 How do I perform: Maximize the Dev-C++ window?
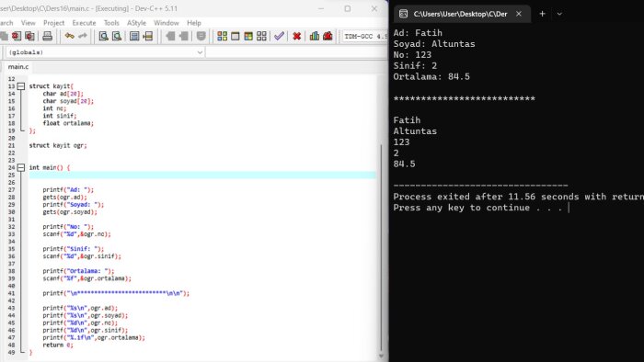[348, 8]
